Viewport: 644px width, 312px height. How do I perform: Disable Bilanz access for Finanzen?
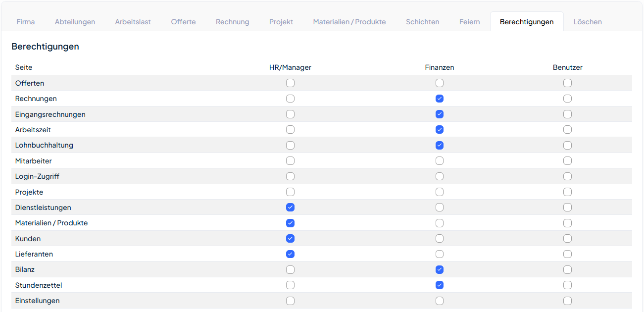click(x=440, y=270)
